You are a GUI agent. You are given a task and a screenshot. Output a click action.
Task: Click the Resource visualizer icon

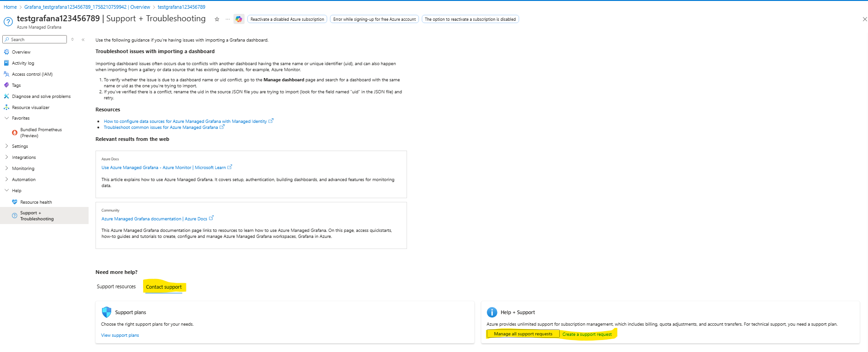(x=6, y=108)
